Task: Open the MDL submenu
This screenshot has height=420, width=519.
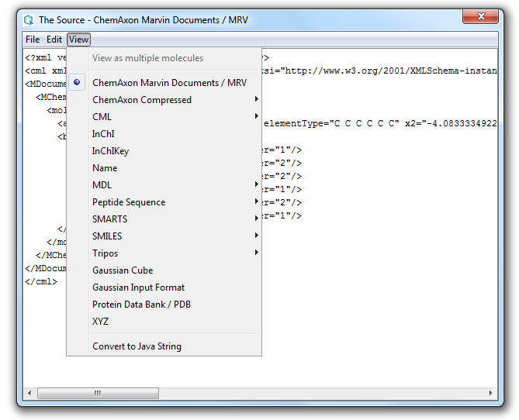Action: (102, 185)
